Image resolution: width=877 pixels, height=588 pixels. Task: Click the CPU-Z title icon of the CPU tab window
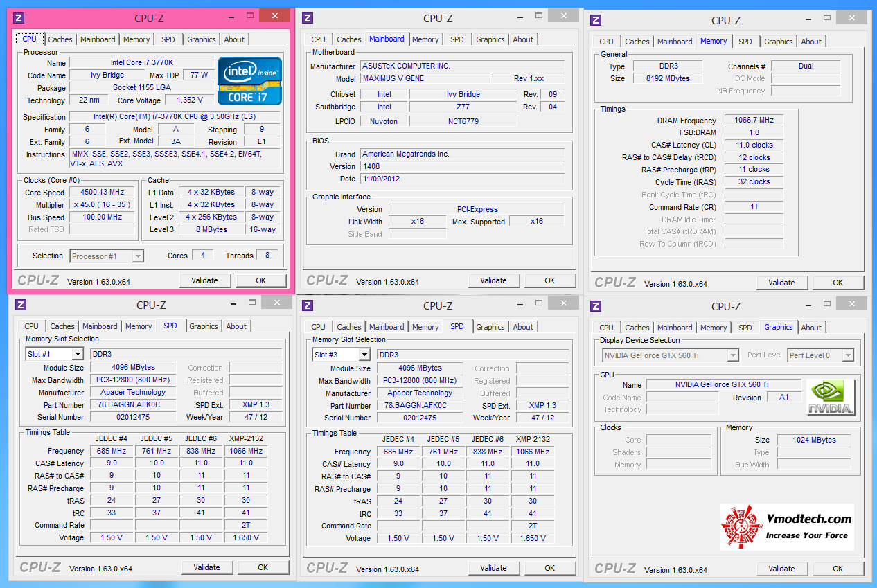[x=19, y=18]
